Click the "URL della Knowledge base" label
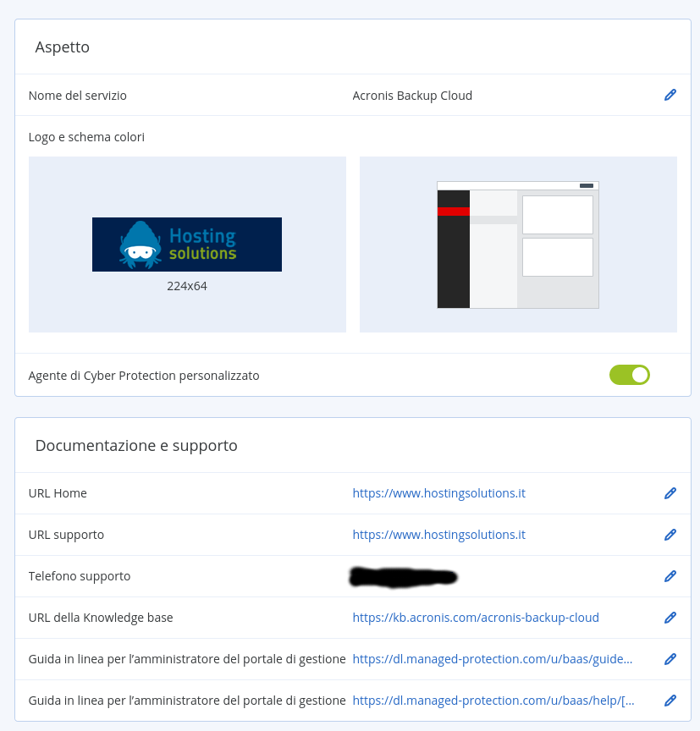Image resolution: width=700 pixels, height=731 pixels. pyautogui.click(x=101, y=618)
